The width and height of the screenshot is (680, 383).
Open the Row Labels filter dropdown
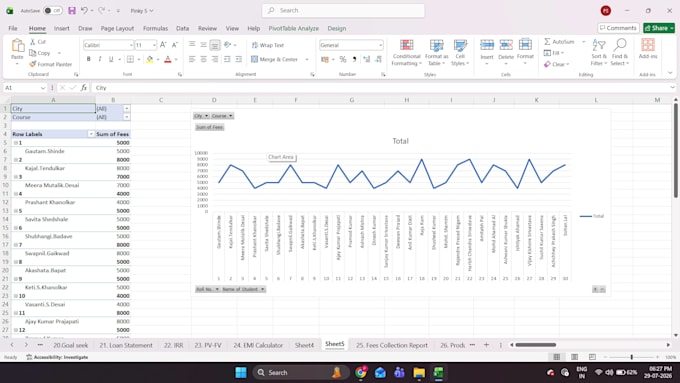point(91,134)
